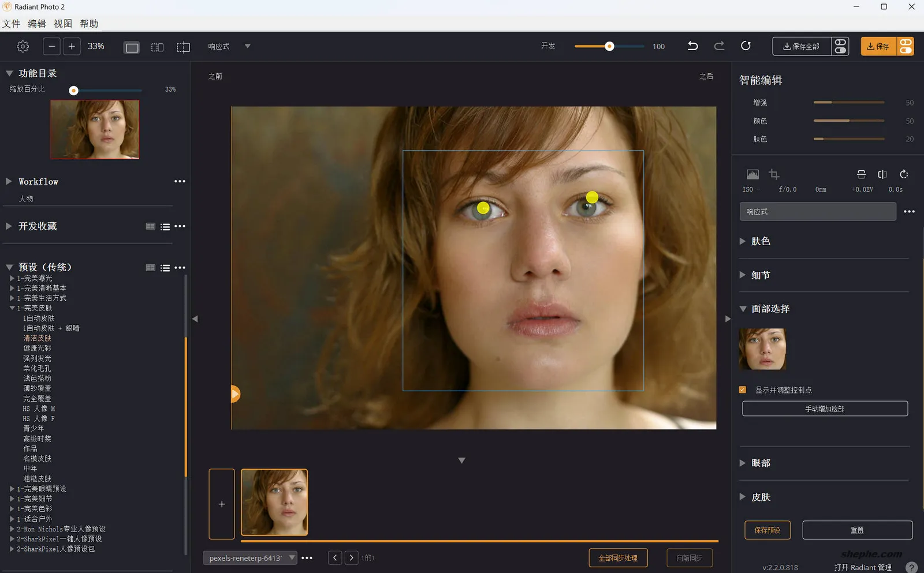
Task: Open the settings gear in toolbar
Action: tap(23, 47)
